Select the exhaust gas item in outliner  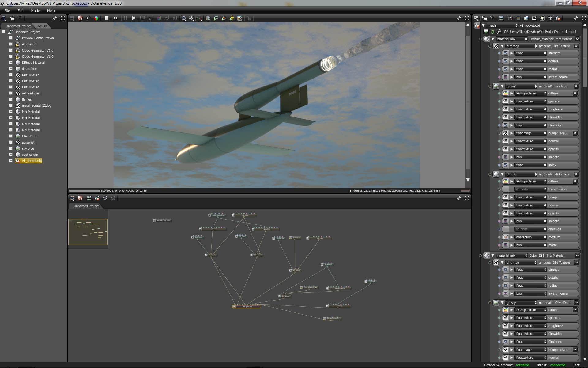[30, 93]
